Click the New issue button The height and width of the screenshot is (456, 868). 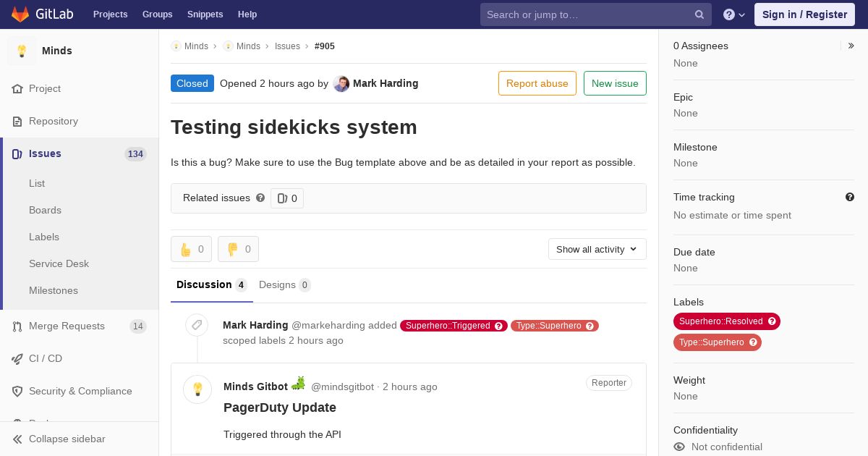pos(615,83)
